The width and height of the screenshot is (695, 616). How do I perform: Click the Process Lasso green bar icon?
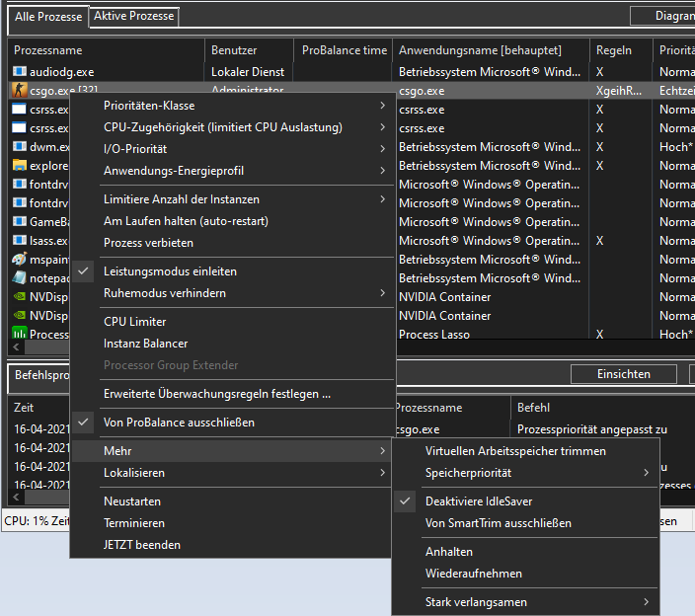coord(19,334)
